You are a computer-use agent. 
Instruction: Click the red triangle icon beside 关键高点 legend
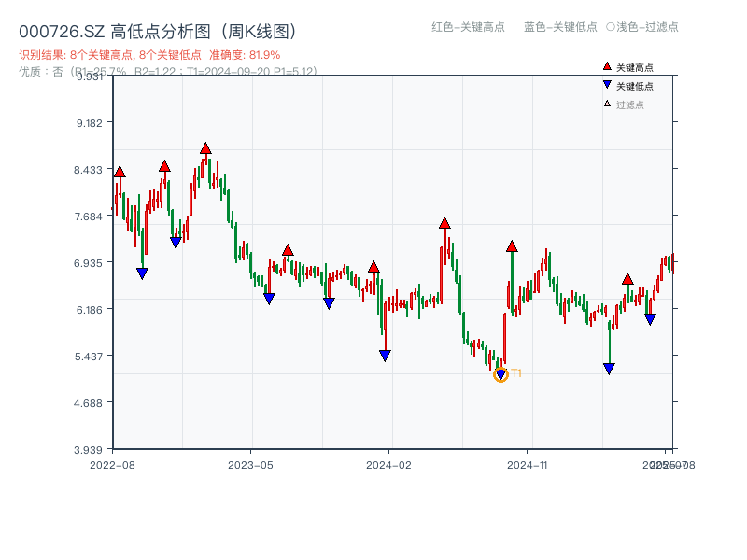[x=606, y=66]
